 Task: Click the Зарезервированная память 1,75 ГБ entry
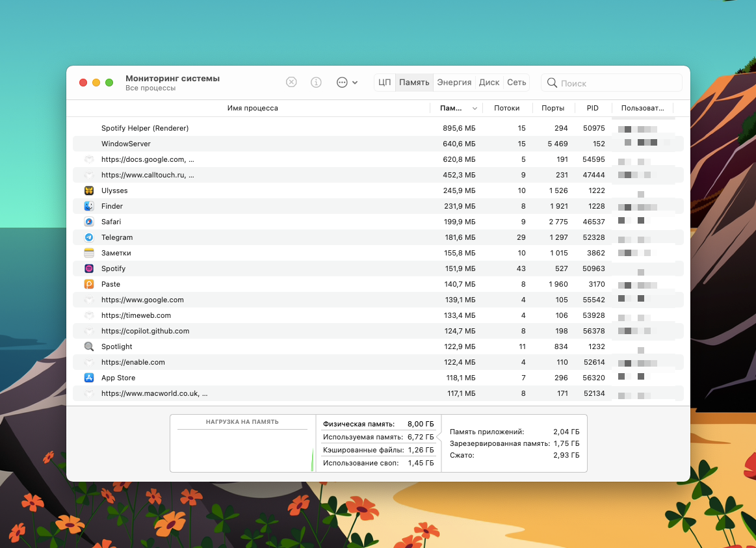514,443
